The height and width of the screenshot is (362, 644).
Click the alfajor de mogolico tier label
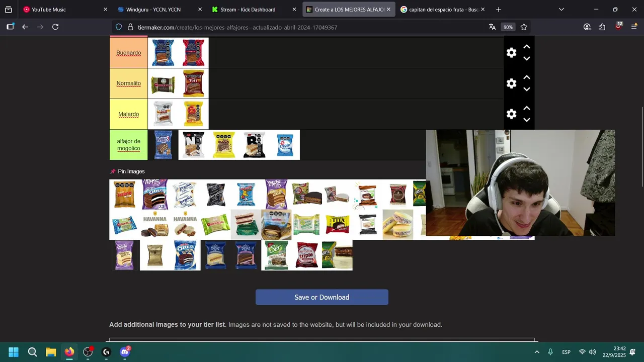pos(128,145)
